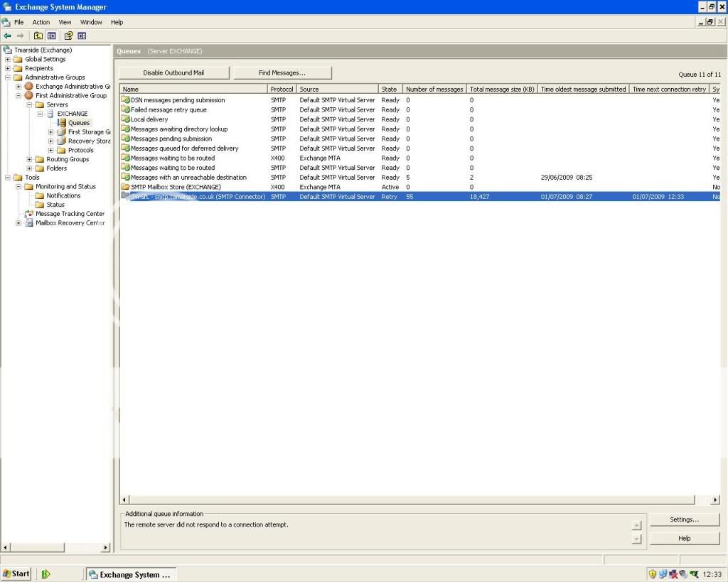Select the Notifications tree item
Image resolution: width=728 pixels, height=582 pixels.
coord(63,195)
